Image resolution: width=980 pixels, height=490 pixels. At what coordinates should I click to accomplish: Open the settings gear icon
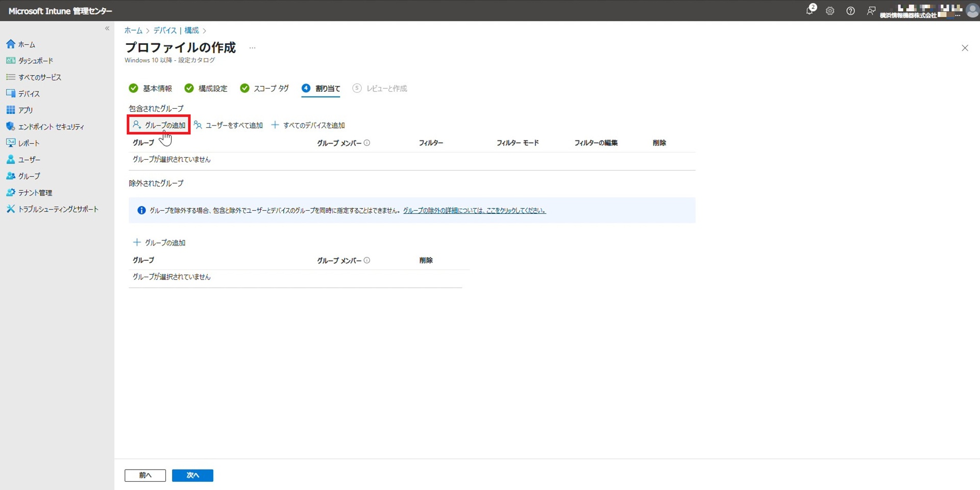(830, 11)
